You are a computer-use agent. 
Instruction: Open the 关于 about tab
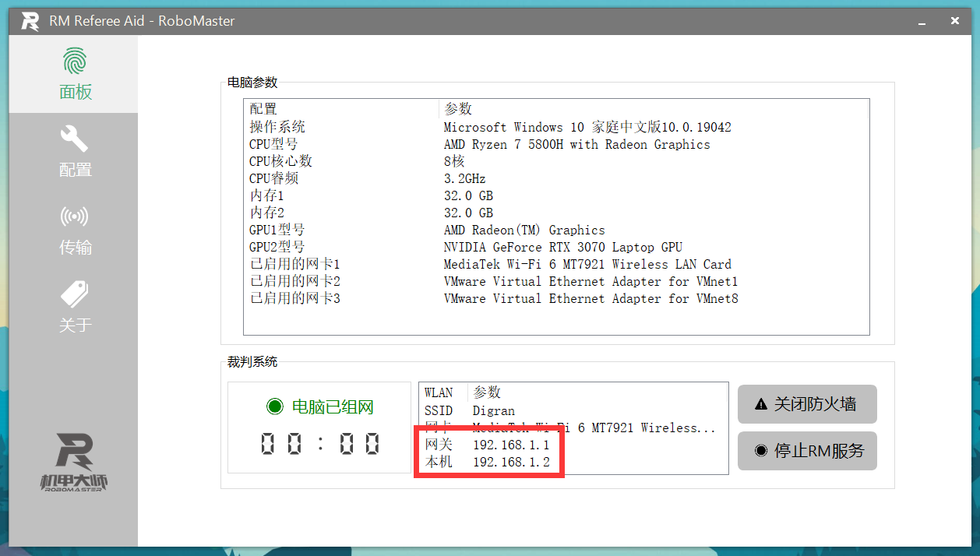tap(74, 308)
